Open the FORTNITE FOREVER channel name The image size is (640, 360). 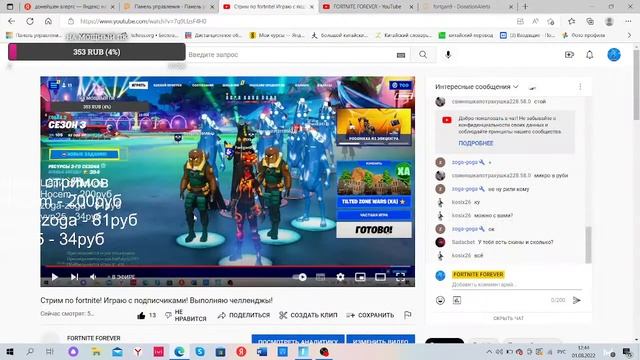click(93, 338)
